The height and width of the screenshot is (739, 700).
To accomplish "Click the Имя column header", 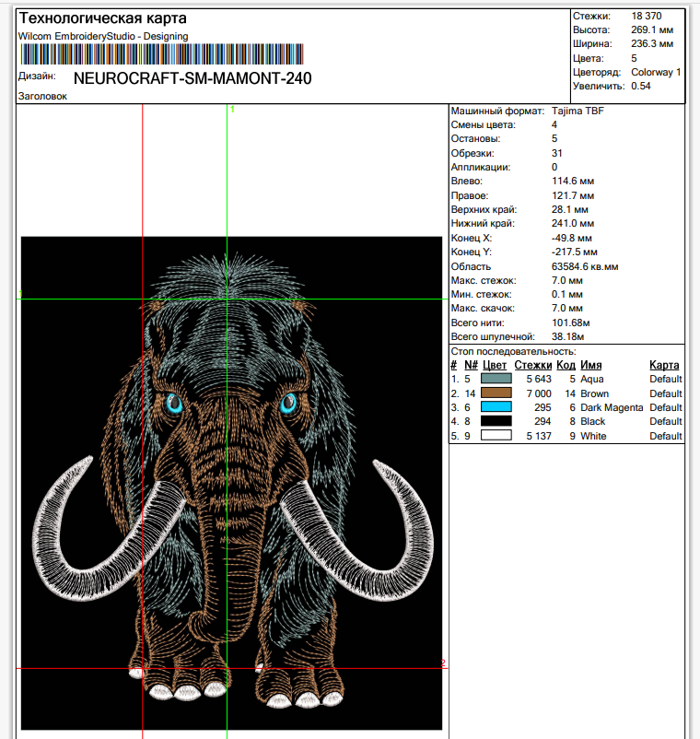I will (x=591, y=365).
